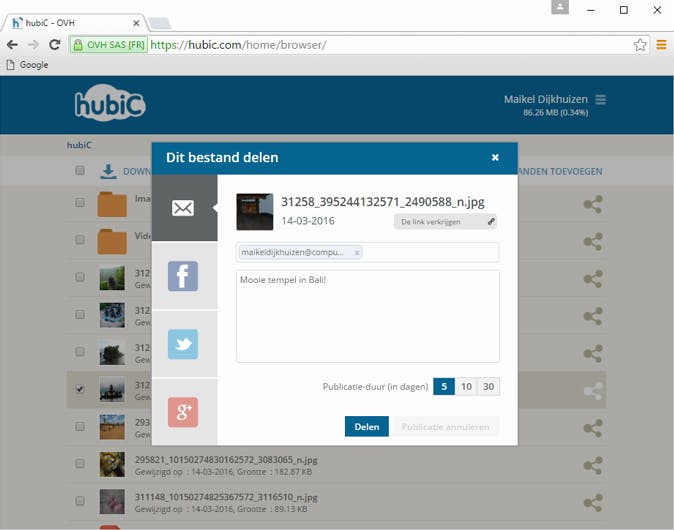The height and width of the screenshot is (530, 674).
Task: Tick checkbox for second folder 'Vid' row
Action: [80, 239]
